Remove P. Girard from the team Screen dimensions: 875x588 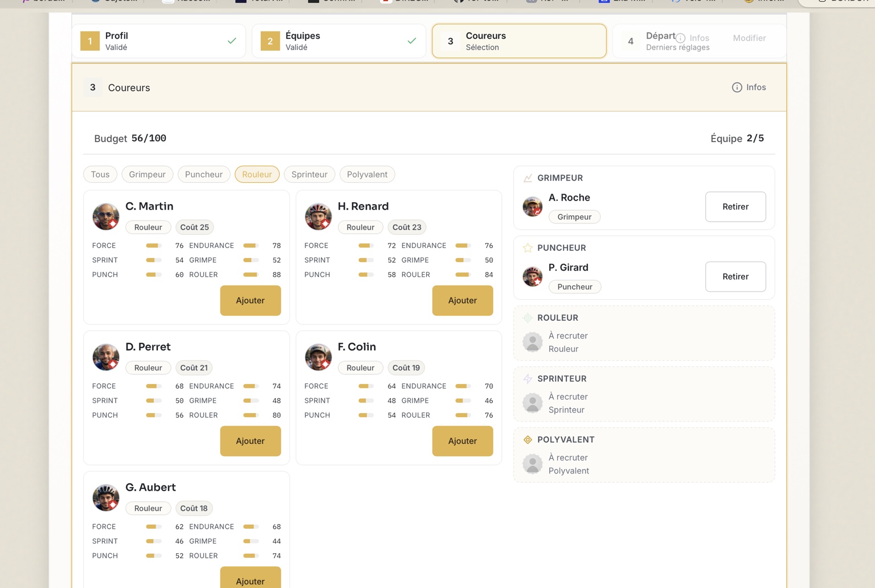735,277
